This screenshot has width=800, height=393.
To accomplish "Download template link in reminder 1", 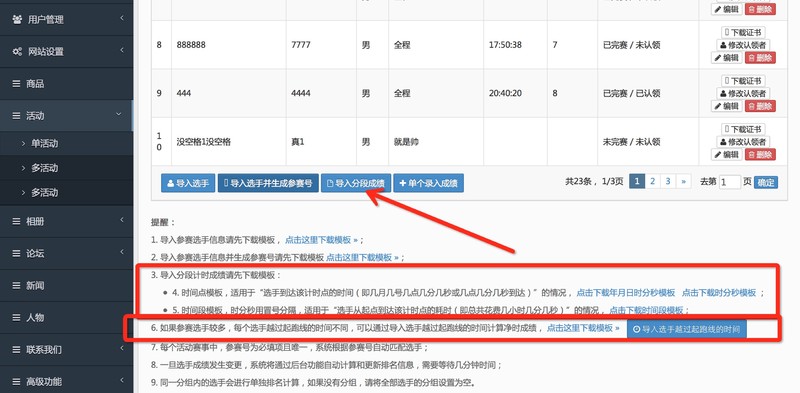I will coord(321,239).
